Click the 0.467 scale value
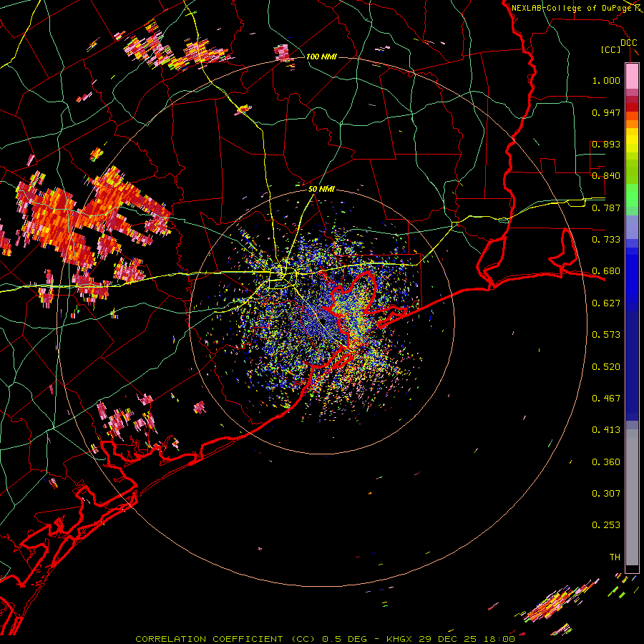Viewport: 644px width, 644px height. pyautogui.click(x=606, y=399)
